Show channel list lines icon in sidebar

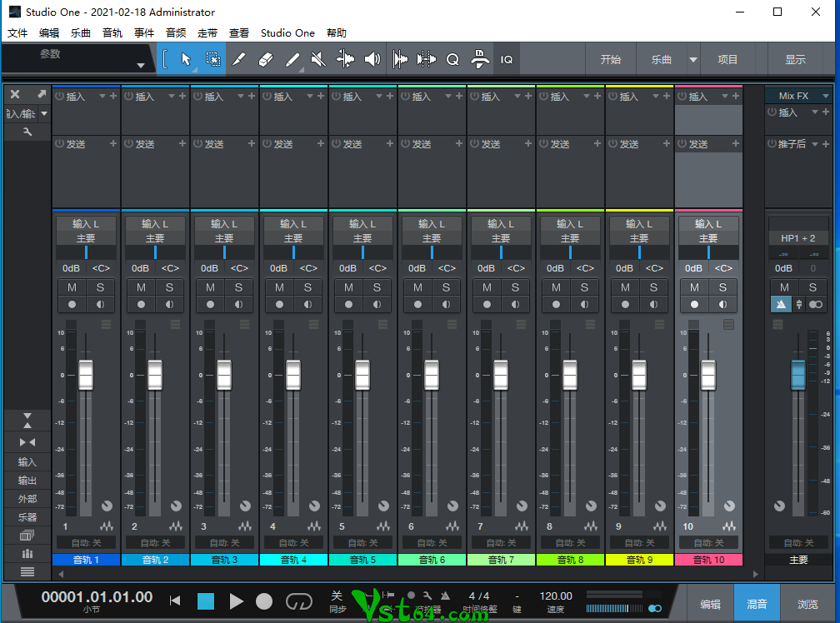pos(27,571)
